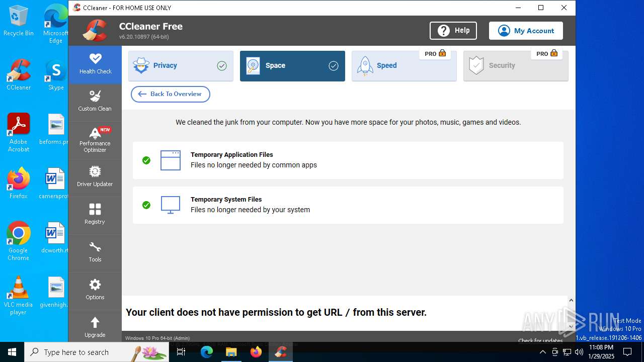The height and width of the screenshot is (362, 644).
Task: Open dcworth document on desktop
Action: pos(55,237)
